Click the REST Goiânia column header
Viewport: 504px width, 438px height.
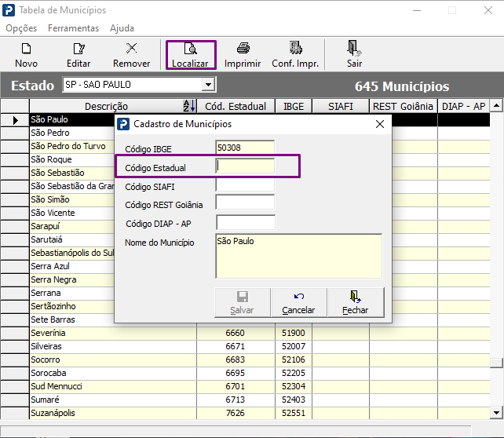[x=403, y=106]
